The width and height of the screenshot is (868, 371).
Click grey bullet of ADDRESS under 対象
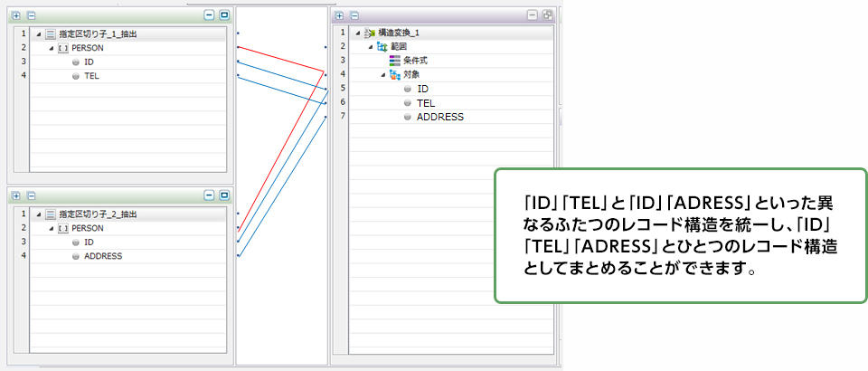(408, 117)
